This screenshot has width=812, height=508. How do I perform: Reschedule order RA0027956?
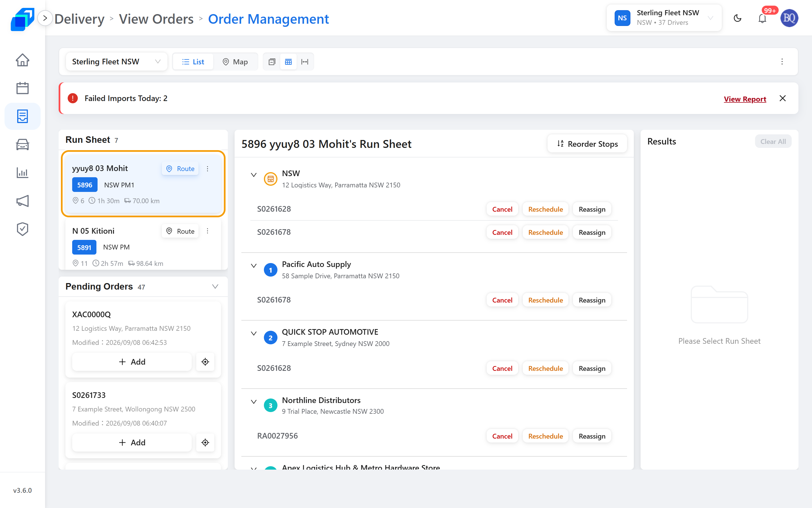(546, 436)
